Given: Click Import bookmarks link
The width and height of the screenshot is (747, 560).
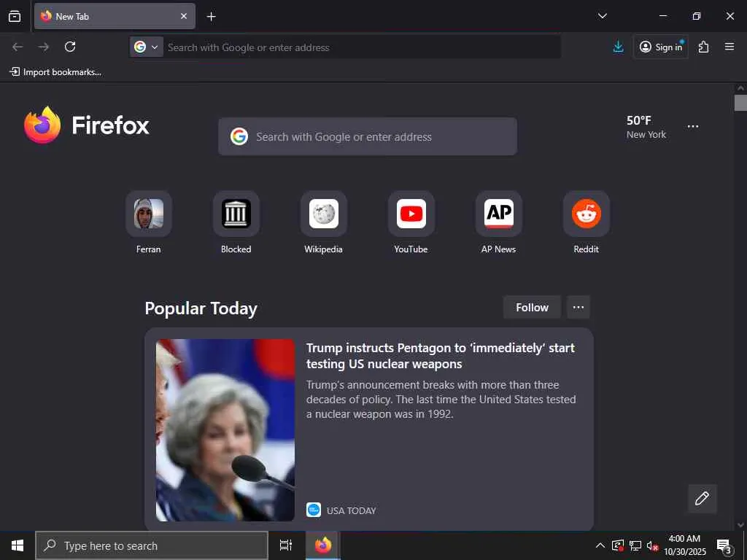Looking at the screenshot, I should coord(55,72).
